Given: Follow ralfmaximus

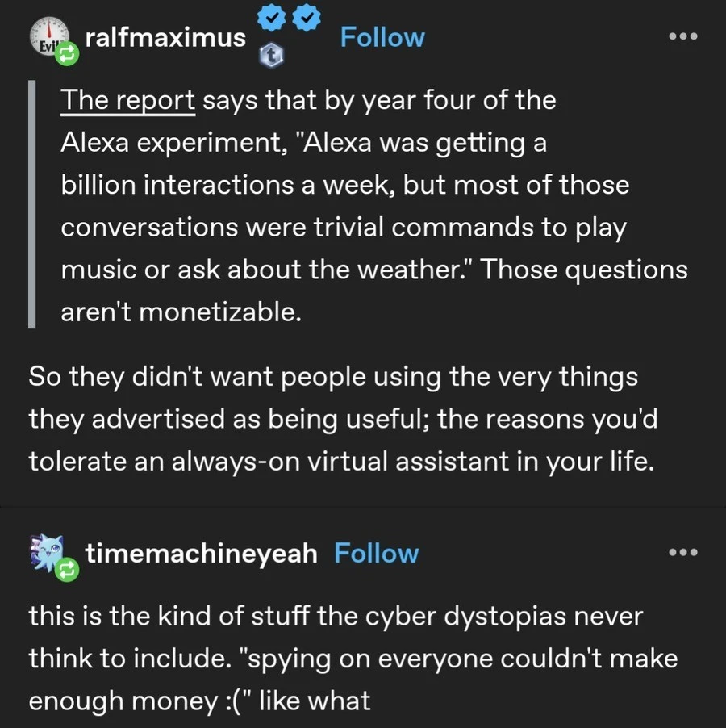Looking at the screenshot, I should [382, 37].
